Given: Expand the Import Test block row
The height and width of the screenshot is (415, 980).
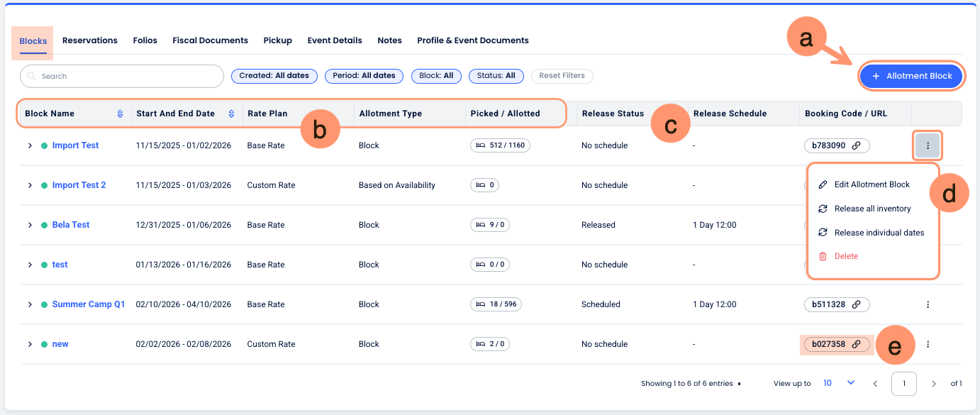Looking at the screenshot, I should click(x=30, y=145).
